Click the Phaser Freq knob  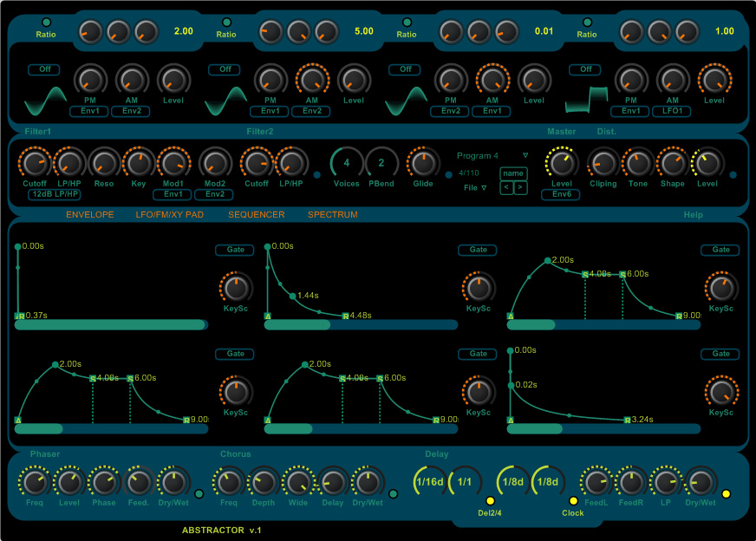(x=35, y=482)
